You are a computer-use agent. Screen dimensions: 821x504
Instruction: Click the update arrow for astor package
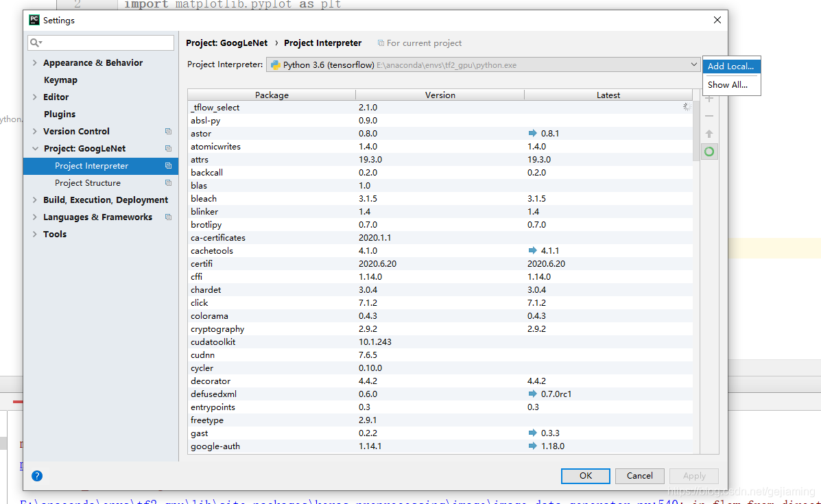pyautogui.click(x=532, y=134)
